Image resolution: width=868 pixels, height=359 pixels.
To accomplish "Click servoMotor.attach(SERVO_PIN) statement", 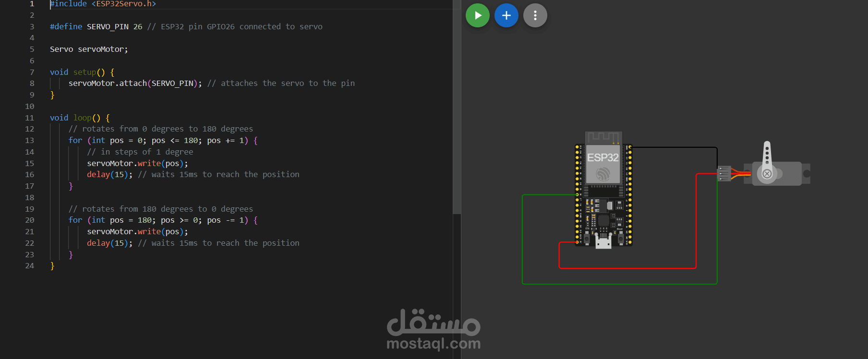I will (x=135, y=83).
